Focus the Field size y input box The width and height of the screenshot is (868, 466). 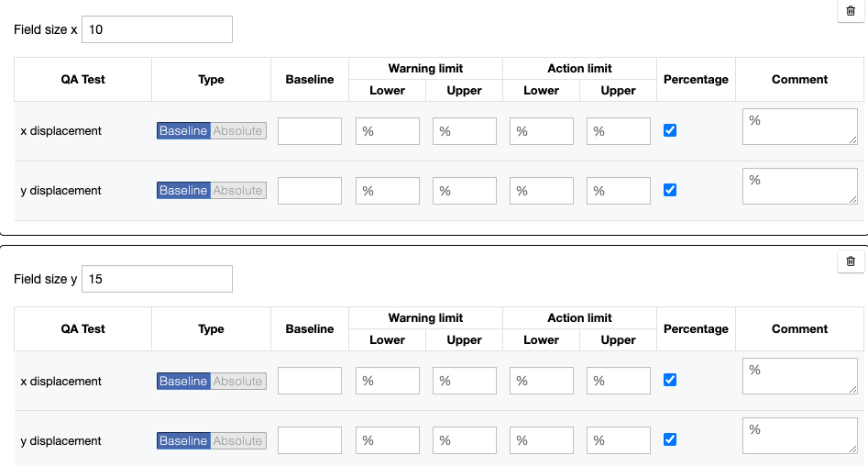pyautogui.click(x=157, y=279)
